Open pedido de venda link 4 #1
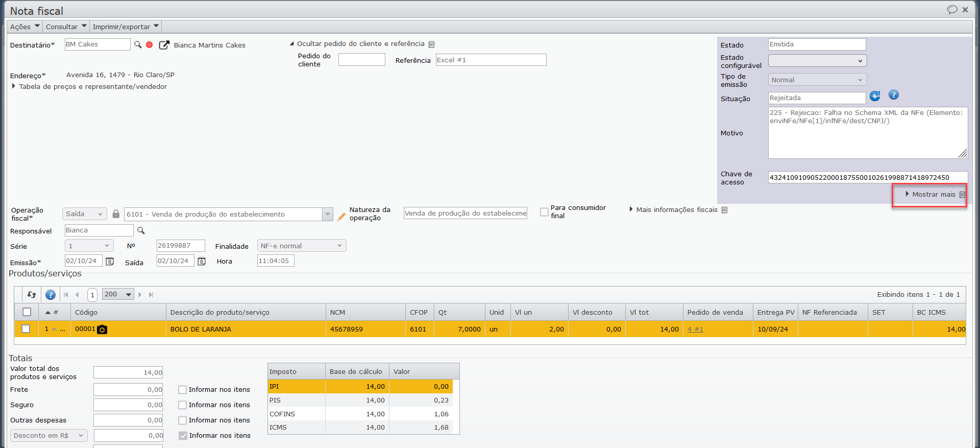 [x=695, y=329]
